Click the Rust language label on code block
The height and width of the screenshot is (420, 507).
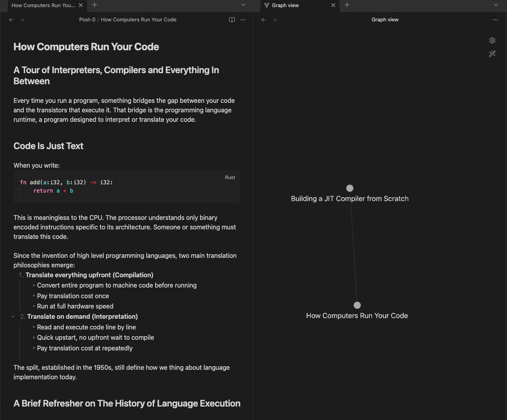coord(230,177)
